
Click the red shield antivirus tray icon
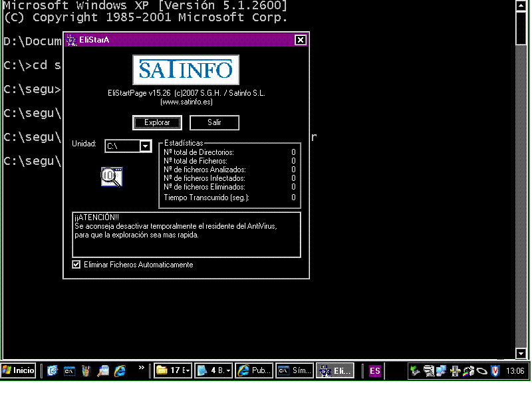[494, 370]
